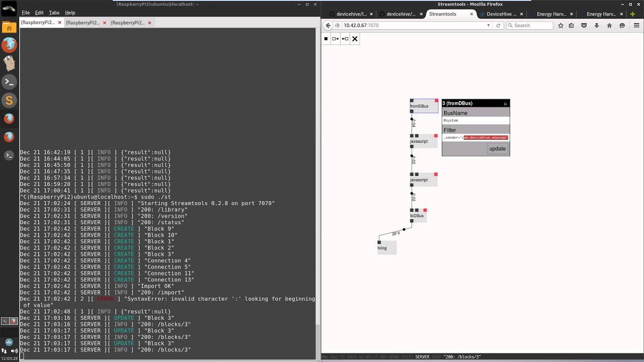This screenshot has height=362, width=644.
Task: Click the Firefox Search box
Action: click(x=529, y=25)
